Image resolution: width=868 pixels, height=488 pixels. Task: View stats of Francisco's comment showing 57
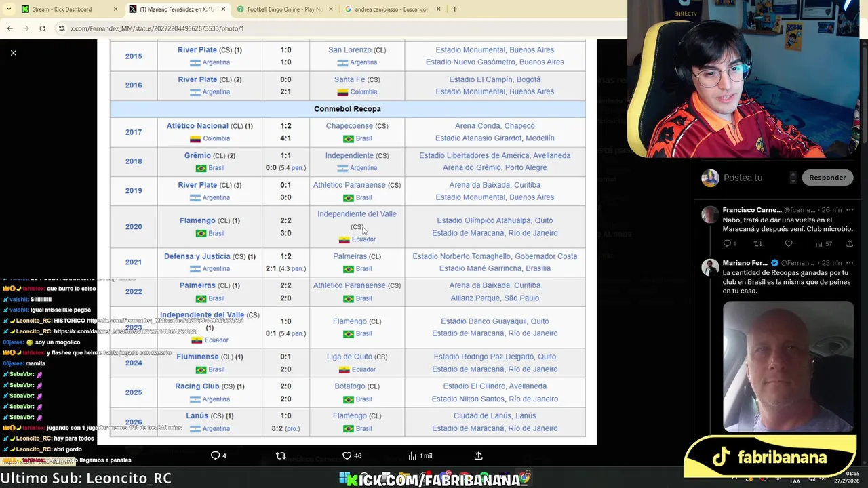point(823,243)
